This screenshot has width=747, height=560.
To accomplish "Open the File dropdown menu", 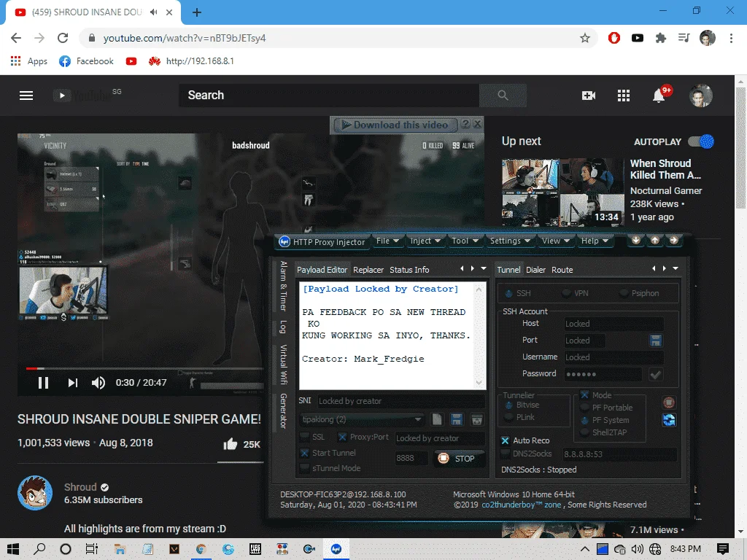I will [387, 241].
